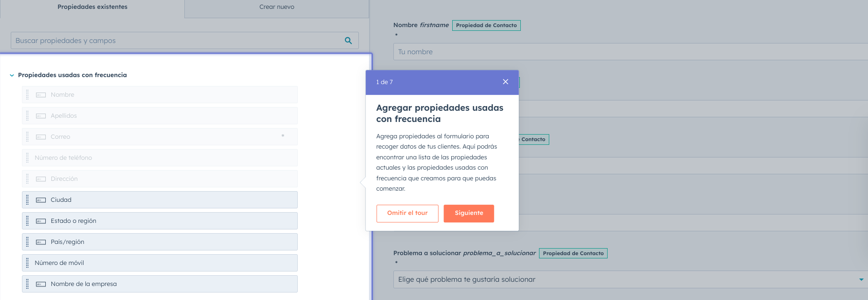This screenshot has height=300, width=868.
Task: Collapse Propiedades usadas con frecuencia section
Action: point(12,75)
